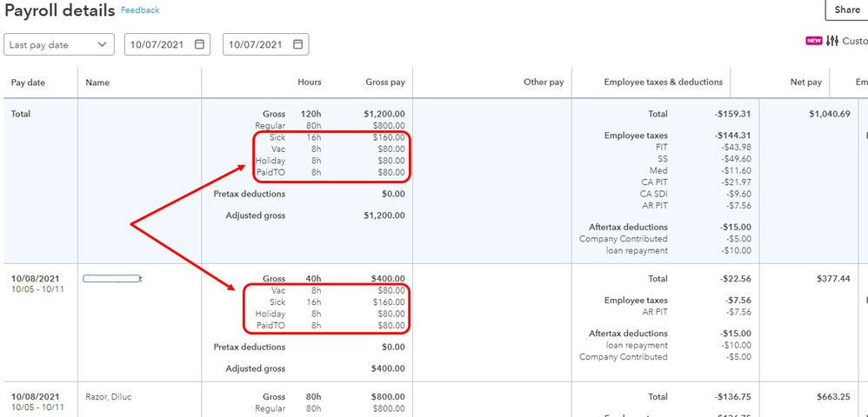
Task: Click the Feedback link
Action: (x=140, y=10)
